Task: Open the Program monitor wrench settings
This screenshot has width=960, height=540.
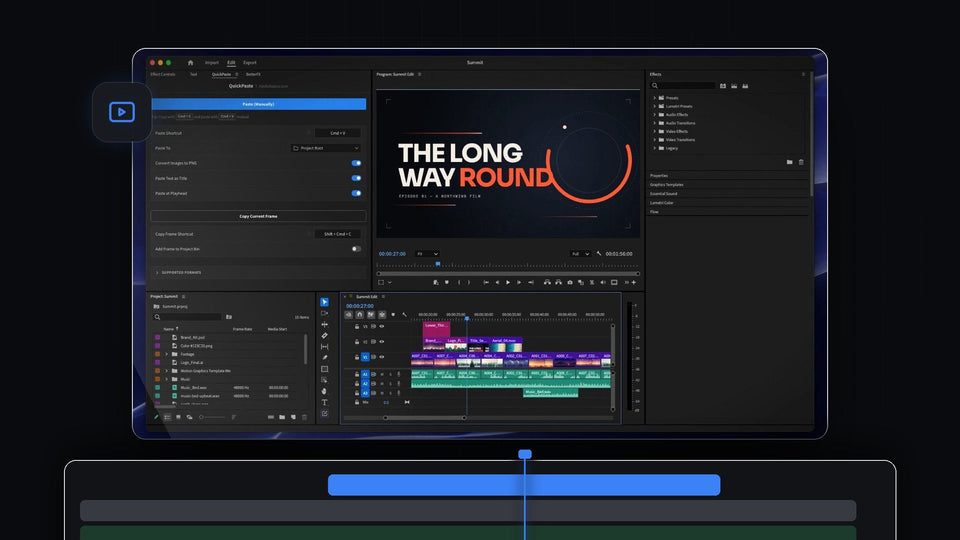Action: click(x=599, y=253)
